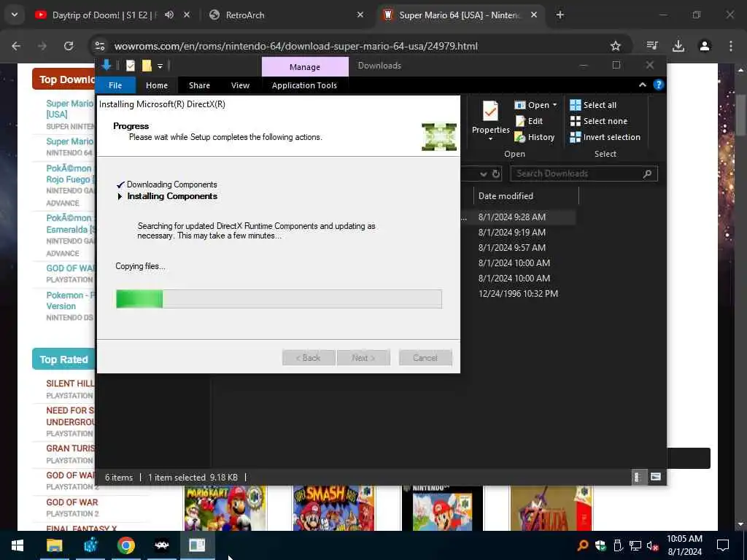
Task: Click the magnifier icon in Search Downloads
Action: (x=647, y=174)
